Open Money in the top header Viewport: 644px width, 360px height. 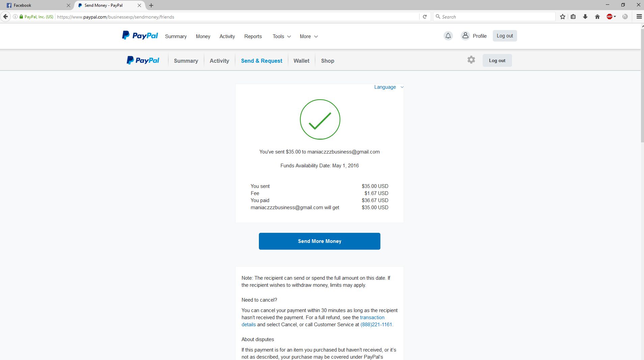[x=203, y=36]
